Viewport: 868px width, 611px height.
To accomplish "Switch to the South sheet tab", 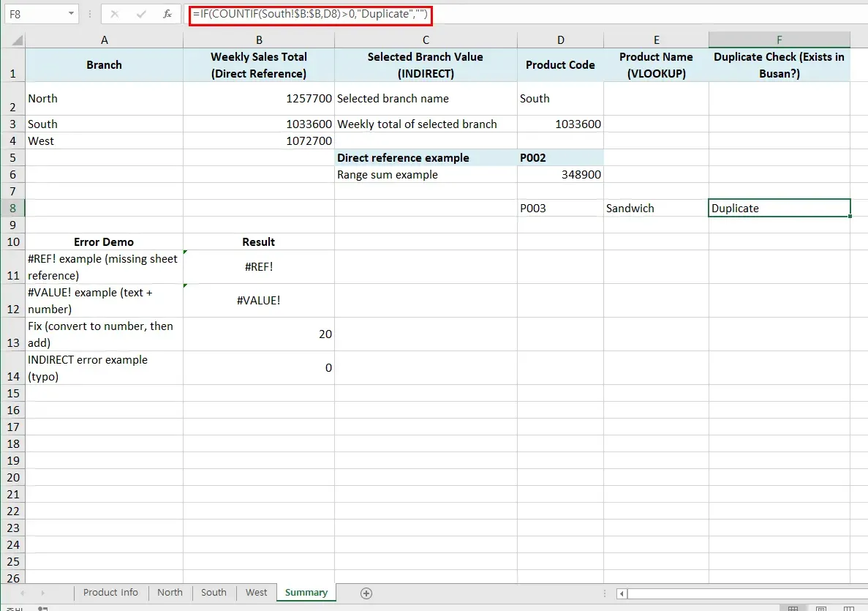I will point(213,593).
